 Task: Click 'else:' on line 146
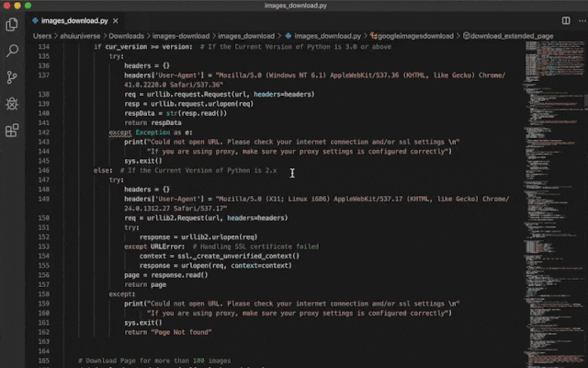coord(103,170)
